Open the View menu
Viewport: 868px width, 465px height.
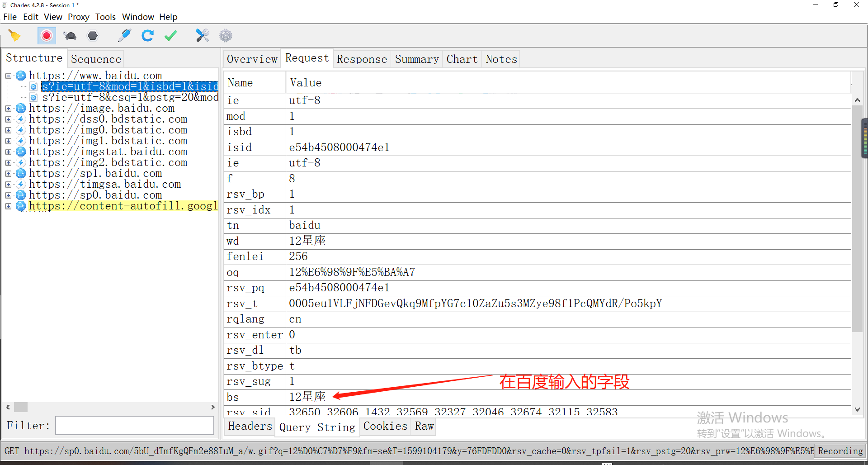click(53, 17)
